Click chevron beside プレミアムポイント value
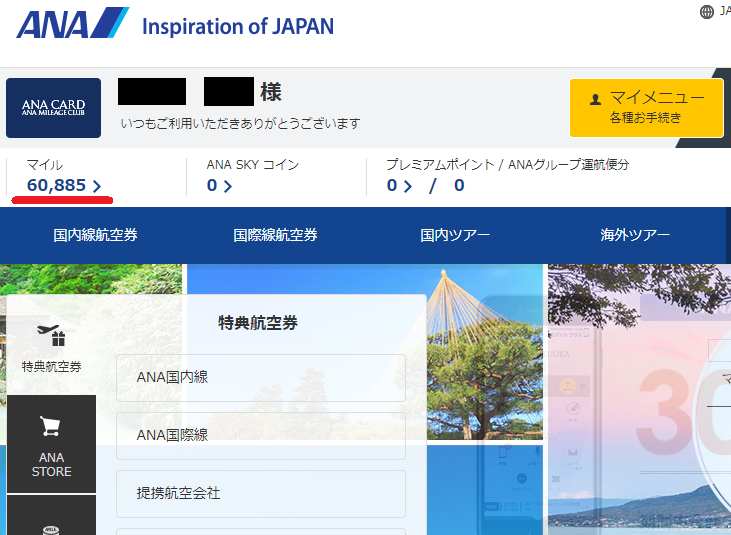The height and width of the screenshot is (535, 731). (x=408, y=186)
